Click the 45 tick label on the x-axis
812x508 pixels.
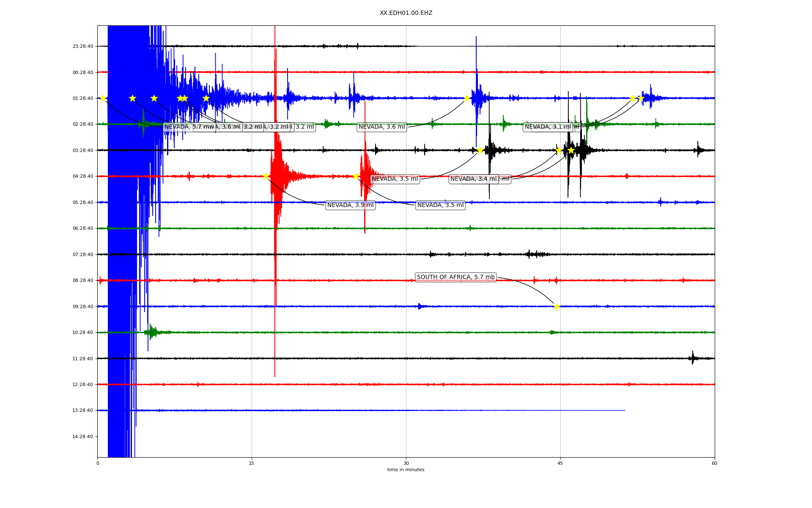pyautogui.click(x=560, y=463)
